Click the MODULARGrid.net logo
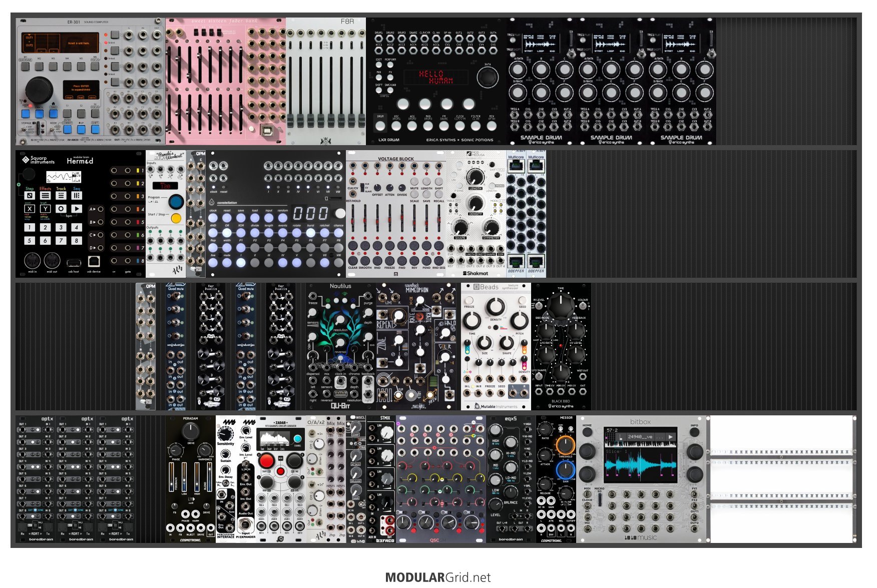877x588 pixels. [438, 577]
